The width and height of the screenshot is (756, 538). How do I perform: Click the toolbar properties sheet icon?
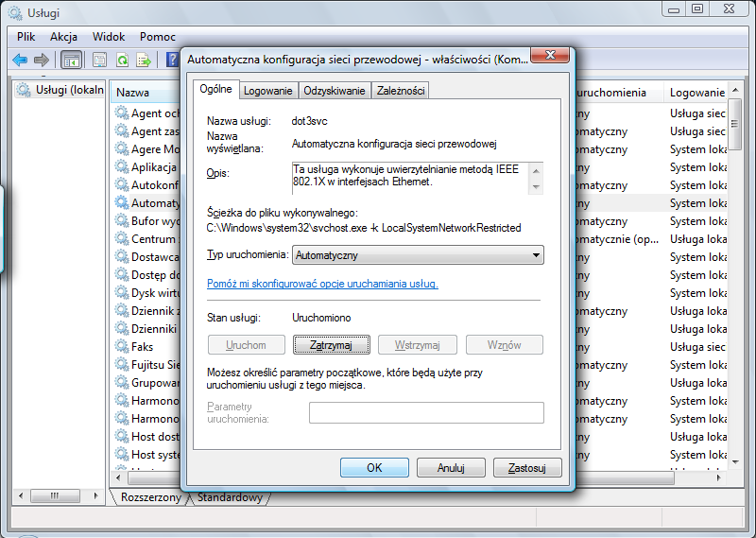pyautogui.click(x=99, y=60)
